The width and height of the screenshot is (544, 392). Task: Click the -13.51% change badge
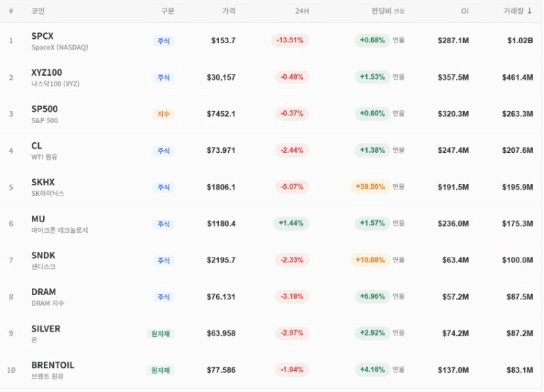pos(290,40)
